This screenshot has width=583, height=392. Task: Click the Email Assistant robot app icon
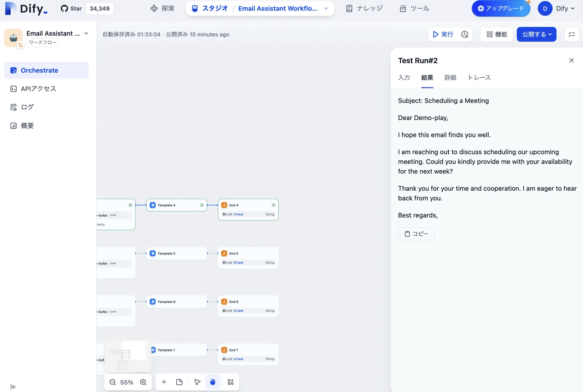(14, 38)
